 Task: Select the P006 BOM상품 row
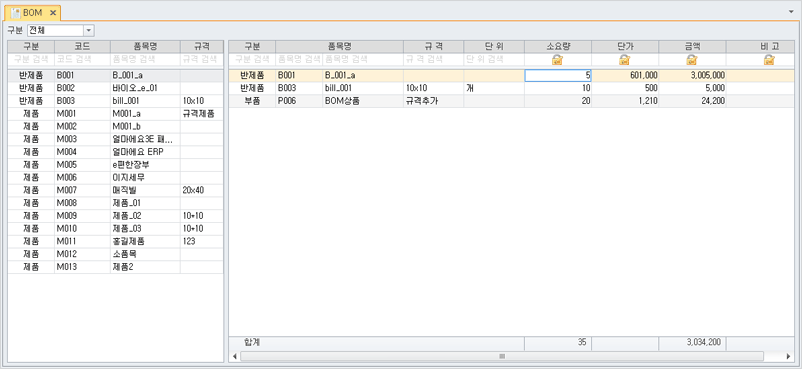click(x=511, y=101)
